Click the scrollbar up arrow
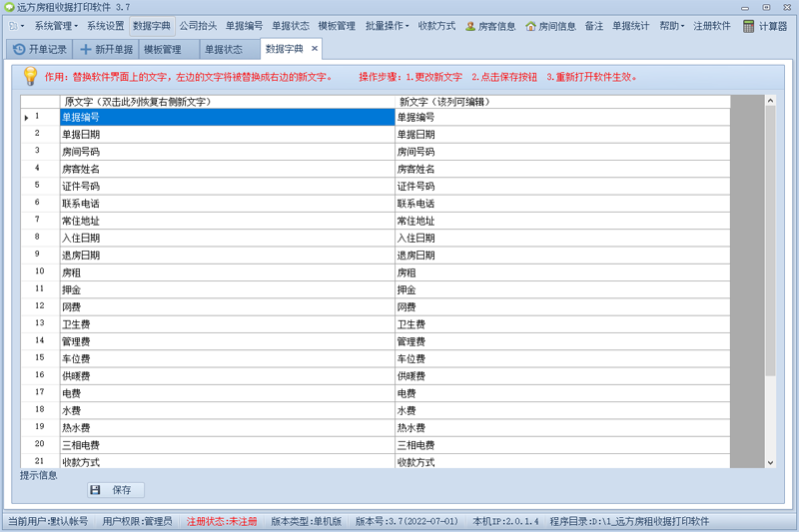 (770, 101)
